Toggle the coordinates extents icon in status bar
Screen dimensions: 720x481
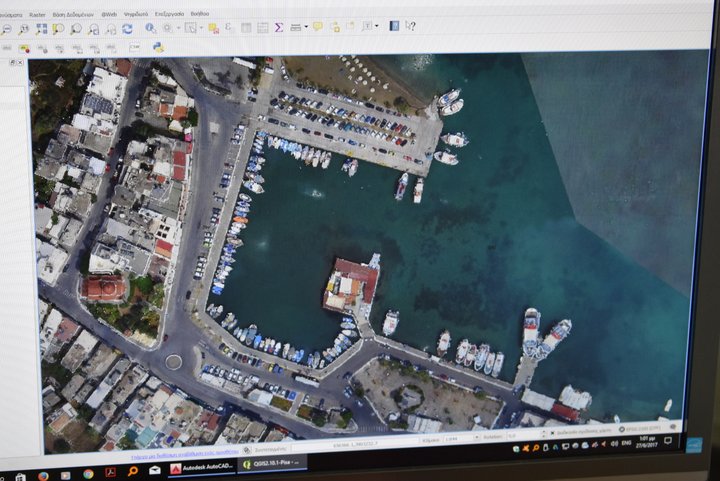(x=247, y=450)
